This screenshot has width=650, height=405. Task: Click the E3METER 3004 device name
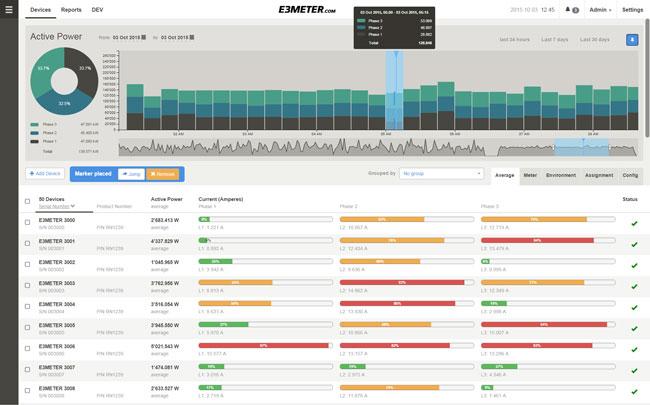(57, 304)
